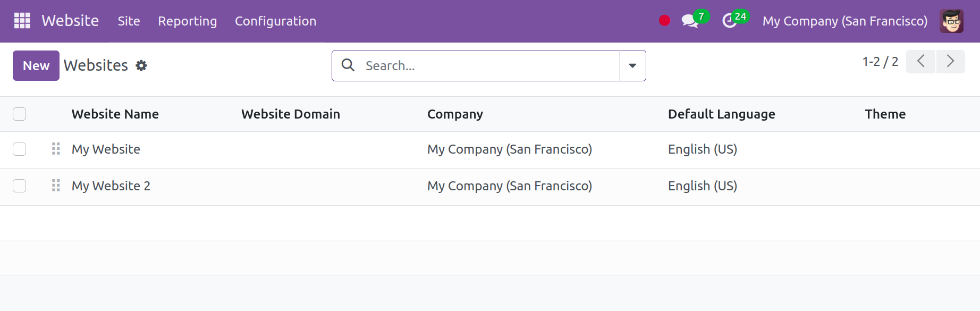This screenshot has width=980, height=311.
Task: Check the My Website row checkbox
Action: tap(20, 149)
